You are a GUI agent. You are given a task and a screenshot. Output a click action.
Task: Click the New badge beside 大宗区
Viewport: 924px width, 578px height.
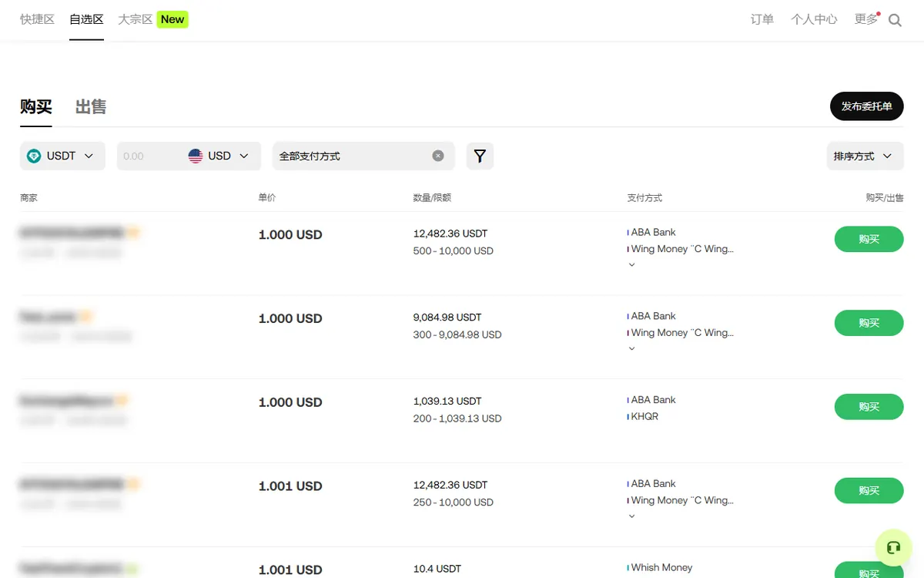[172, 19]
